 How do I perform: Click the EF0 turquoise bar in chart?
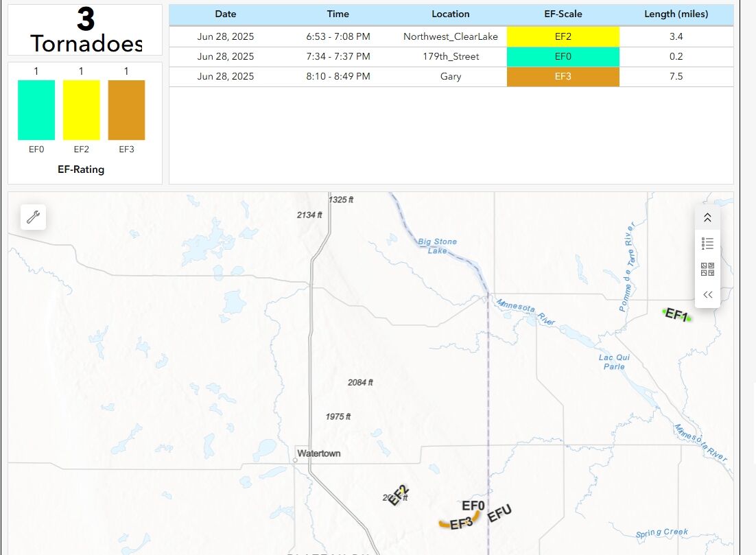tap(36, 110)
